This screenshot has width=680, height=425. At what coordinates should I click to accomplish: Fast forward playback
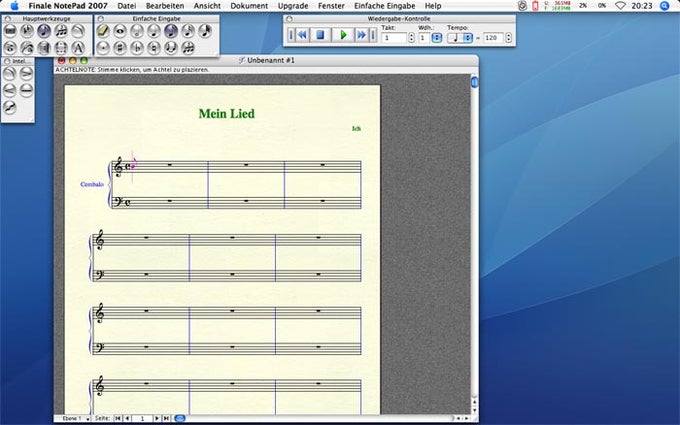click(361, 35)
